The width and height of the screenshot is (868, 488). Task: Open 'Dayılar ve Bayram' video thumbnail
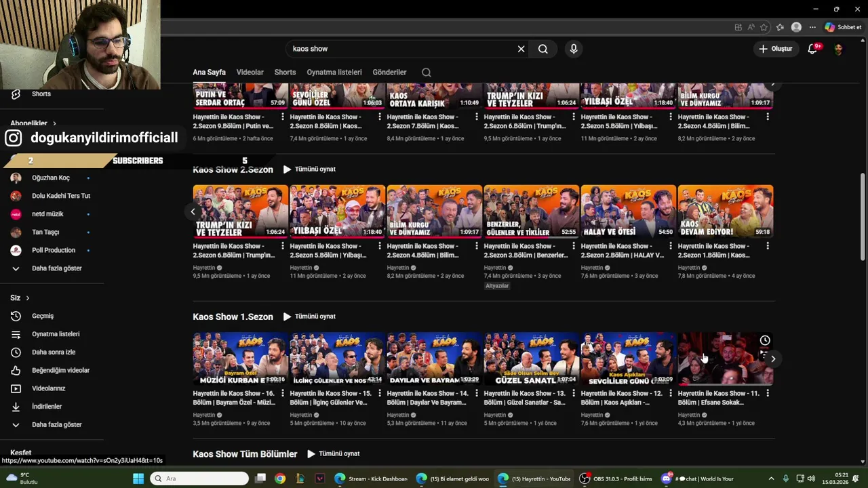435,359
